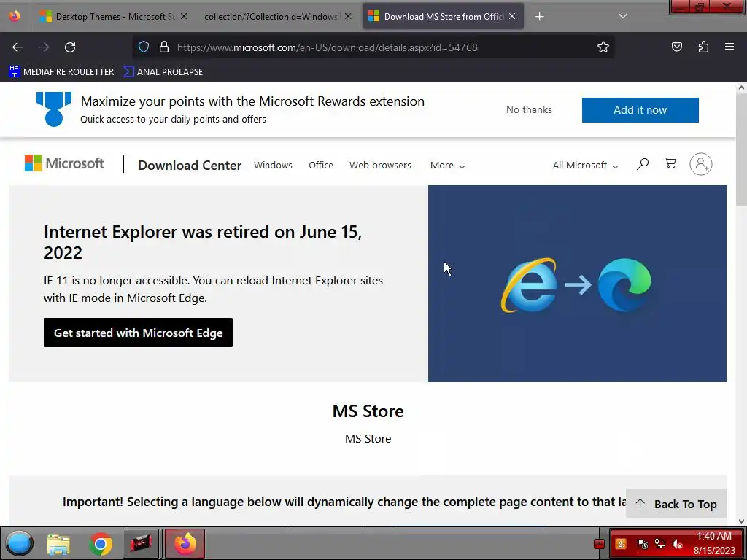Bookmark this page with the star
This screenshot has height=560, width=747.
pyautogui.click(x=603, y=47)
